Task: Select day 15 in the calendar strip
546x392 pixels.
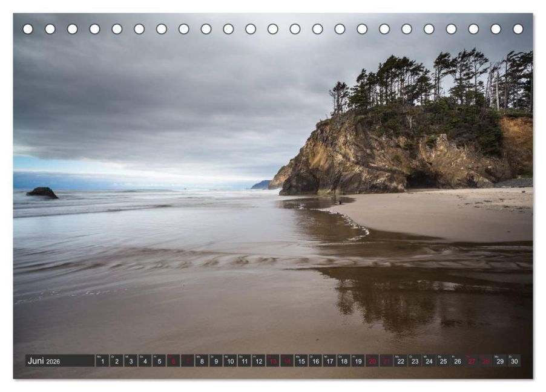Action: (x=301, y=361)
